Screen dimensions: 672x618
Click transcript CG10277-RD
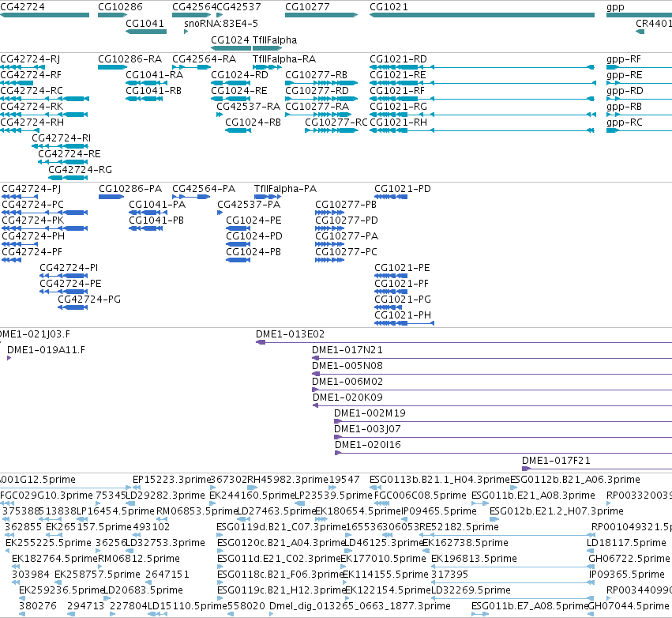[x=321, y=99]
